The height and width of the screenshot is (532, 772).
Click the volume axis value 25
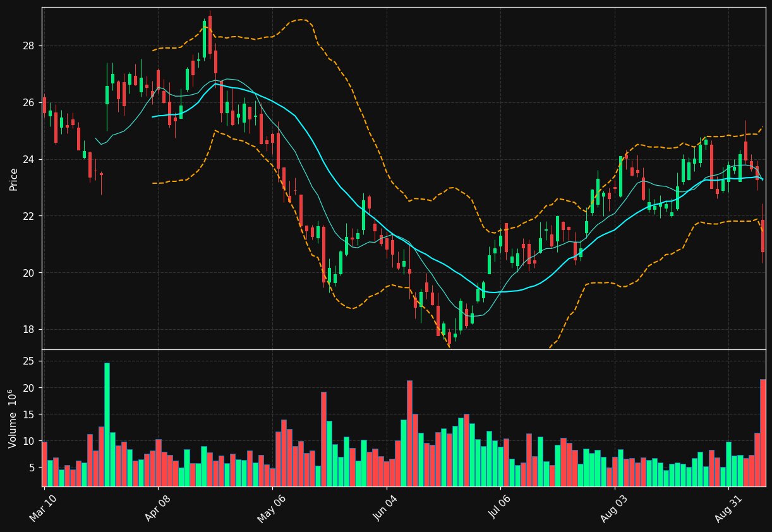coord(30,361)
